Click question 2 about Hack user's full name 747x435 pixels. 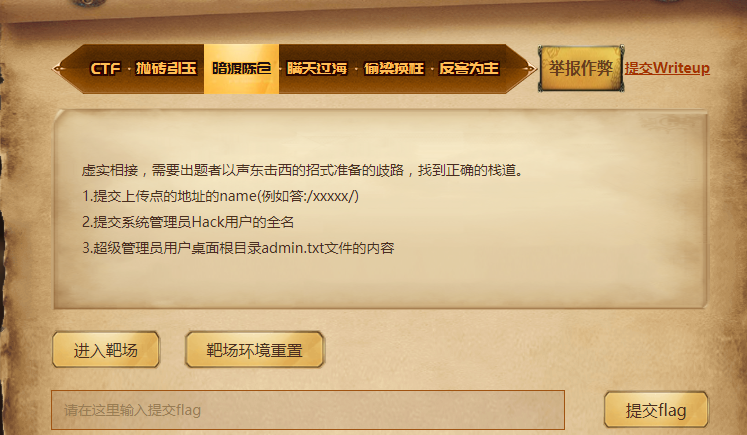(188, 222)
